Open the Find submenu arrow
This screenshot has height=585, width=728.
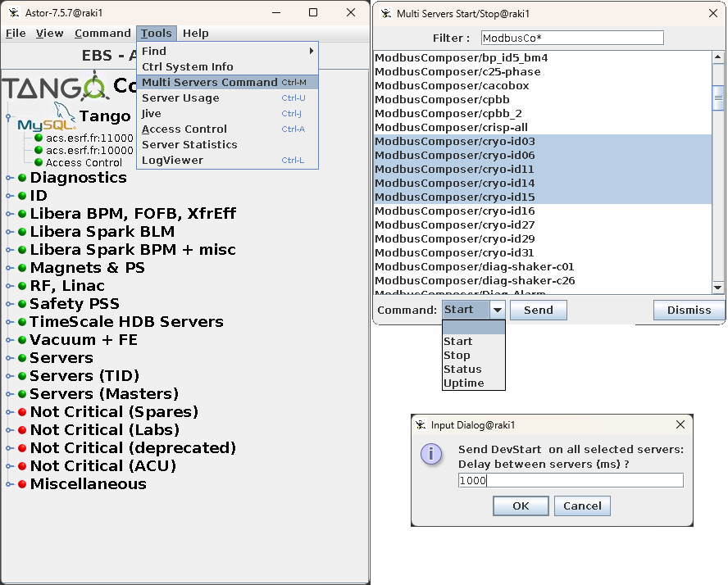click(312, 51)
